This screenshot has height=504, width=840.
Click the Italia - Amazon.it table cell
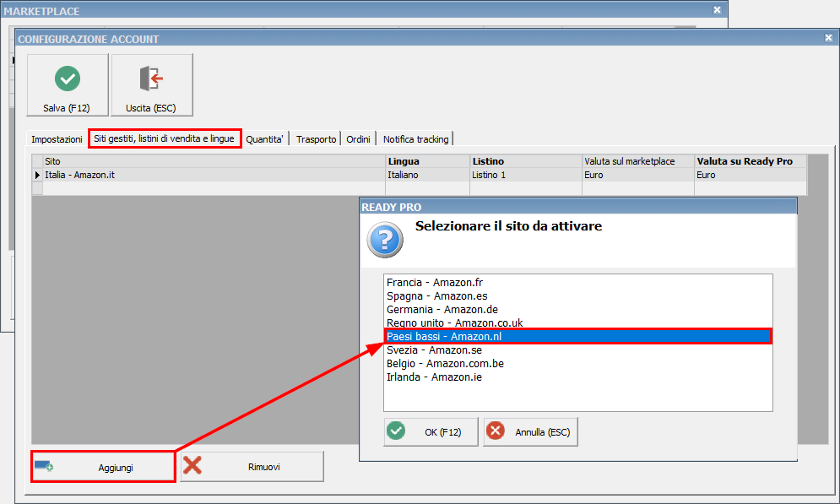pyautogui.click(x=214, y=175)
